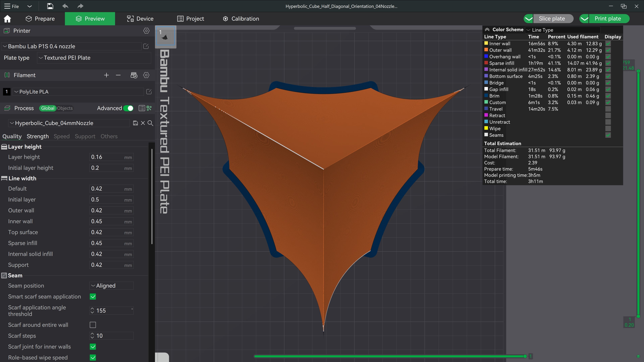The height and width of the screenshot is (362, 644).
Task: Remove filament with minus icon
Action: tap(118, 75)
